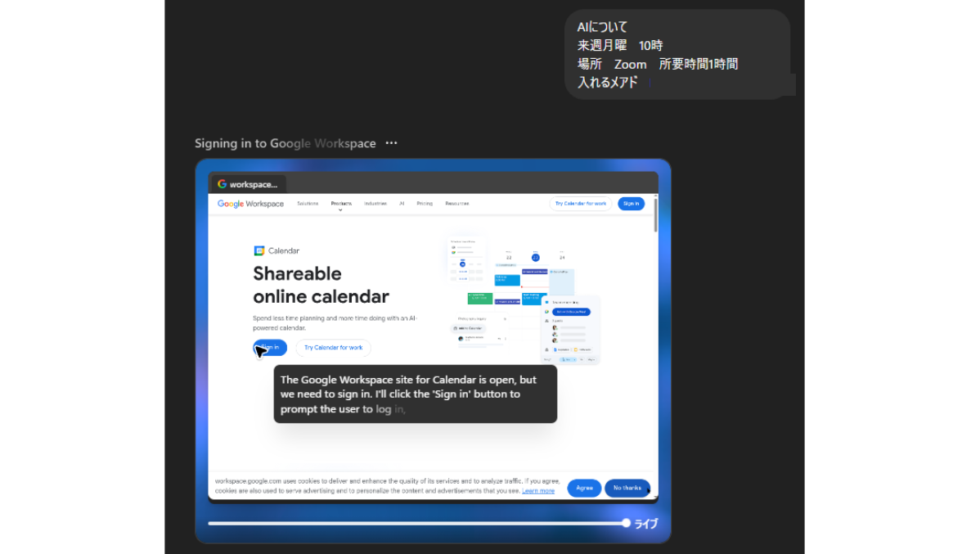Click the live timeline slider handle
The image size is (980, 554).
click(627, 524)
